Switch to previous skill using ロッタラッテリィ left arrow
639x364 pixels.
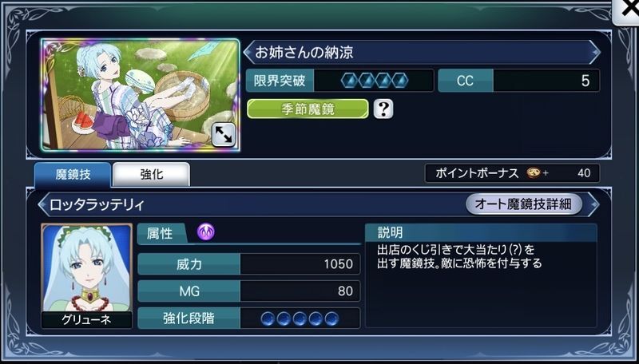pos(43,205)
